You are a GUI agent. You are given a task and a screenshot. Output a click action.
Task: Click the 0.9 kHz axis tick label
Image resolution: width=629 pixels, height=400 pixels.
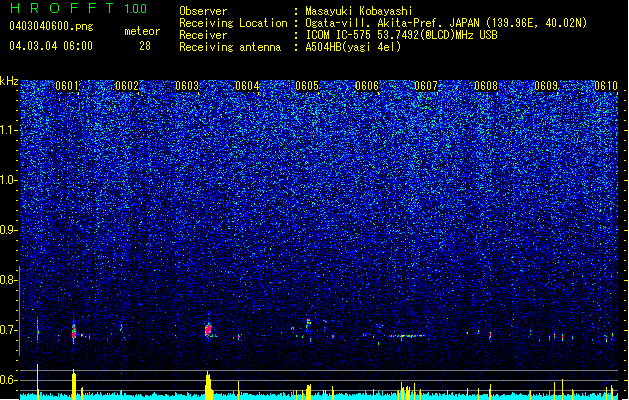point(9,230)
